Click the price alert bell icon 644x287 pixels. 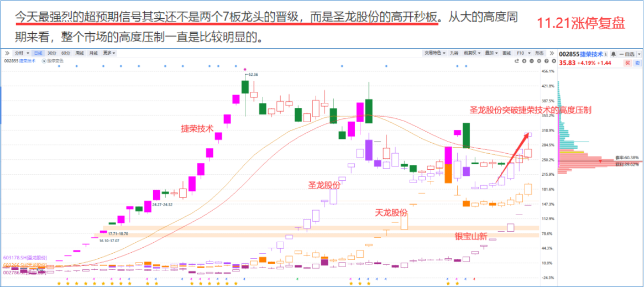coord(614,54)
